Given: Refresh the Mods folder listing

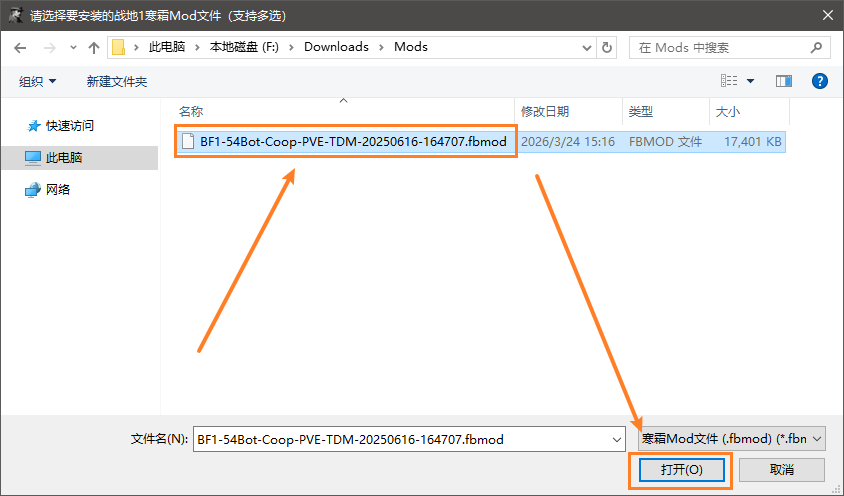Looking at the screenshot, I should [607, 47].
